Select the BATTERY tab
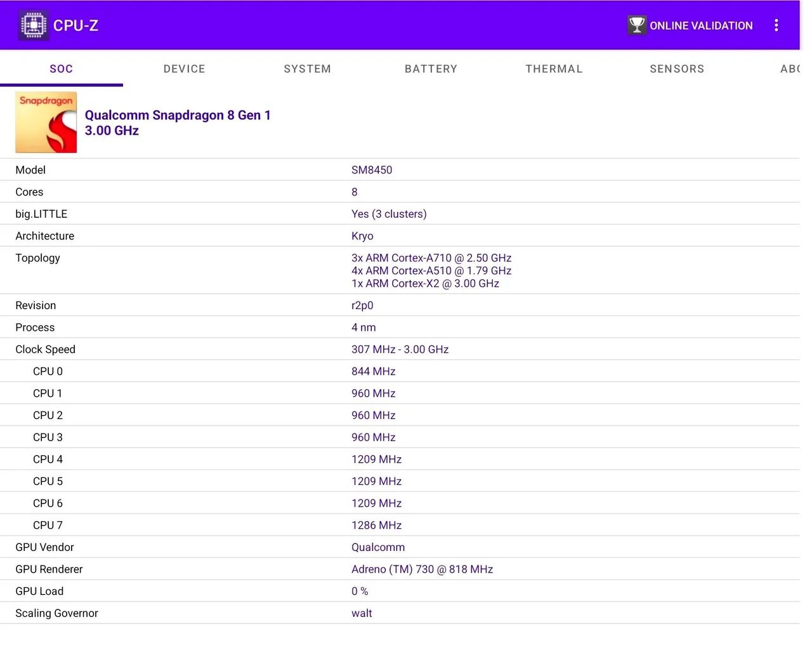Screen dimensions: 812x671 coord(431,69)
